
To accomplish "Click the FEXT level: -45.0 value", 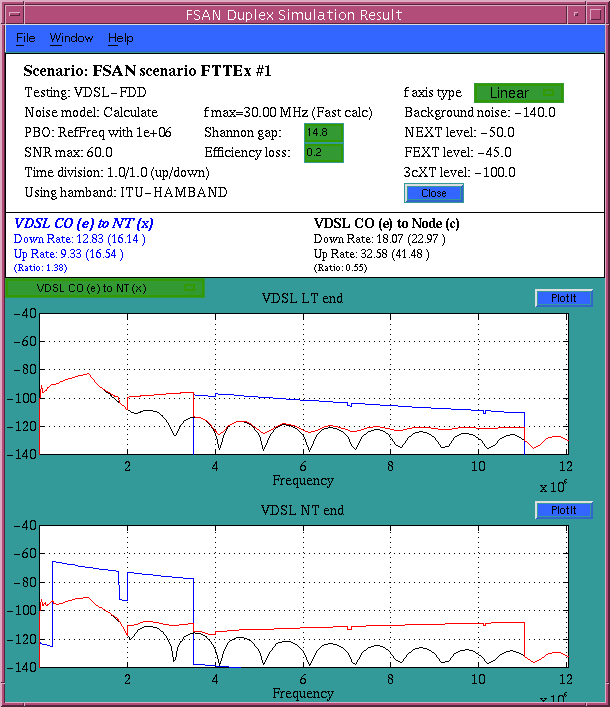I will click(458, 152).
